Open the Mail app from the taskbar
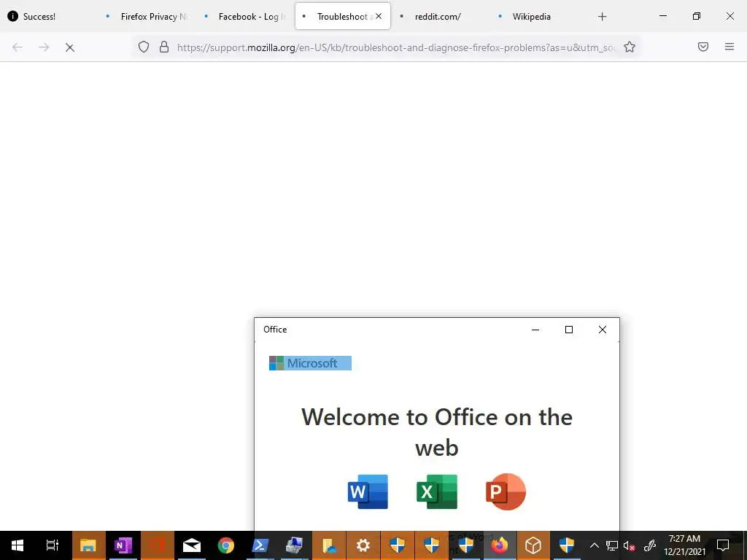 click(x=192, y=545)
